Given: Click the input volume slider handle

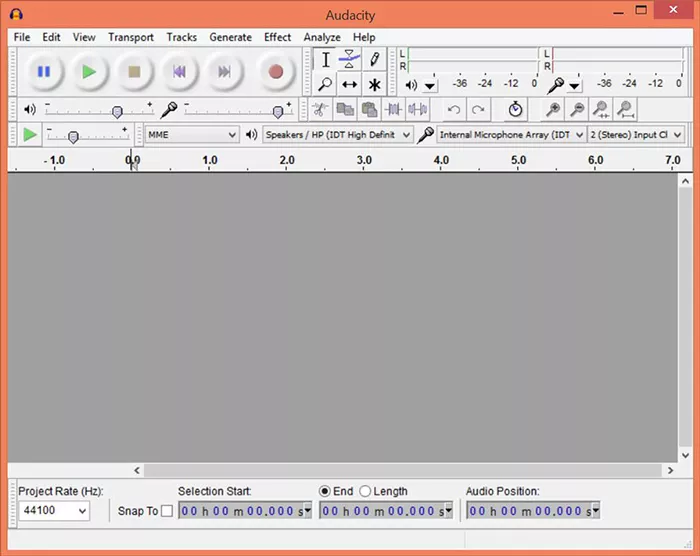Looking at the screenshot, I should [278, 112].
